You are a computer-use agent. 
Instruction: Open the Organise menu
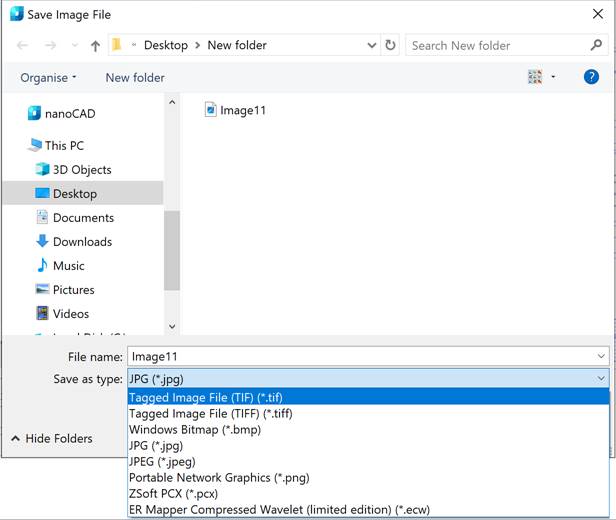tap(48, 78)
